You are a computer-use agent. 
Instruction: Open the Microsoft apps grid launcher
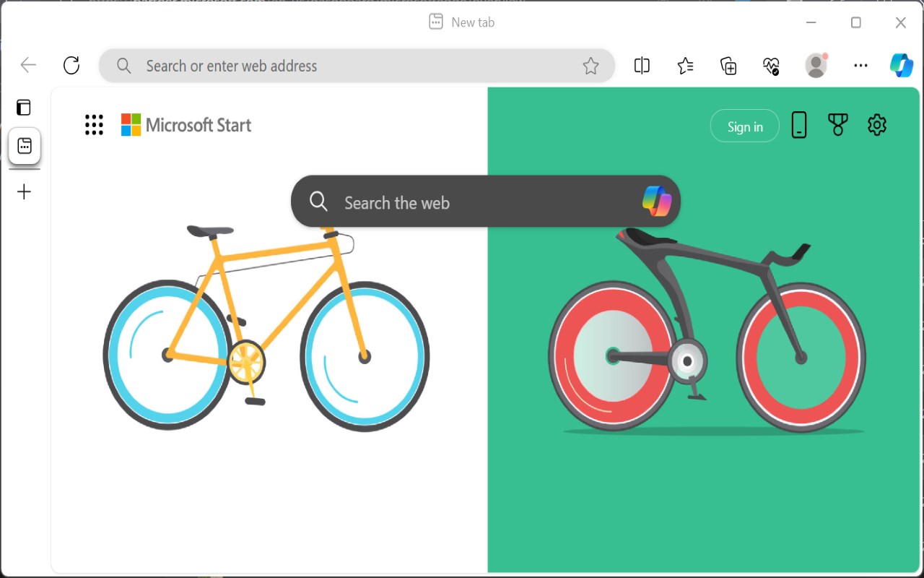coord(94,125)
